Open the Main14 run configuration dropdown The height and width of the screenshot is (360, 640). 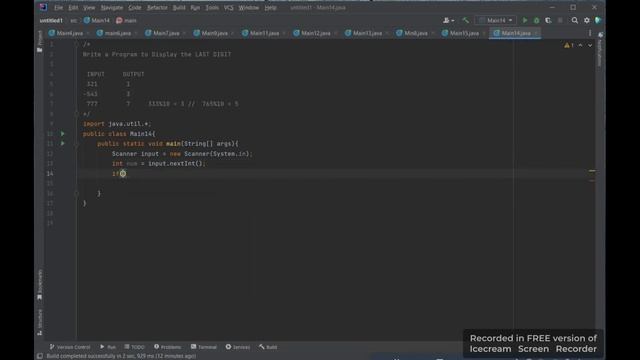point(496,20)
